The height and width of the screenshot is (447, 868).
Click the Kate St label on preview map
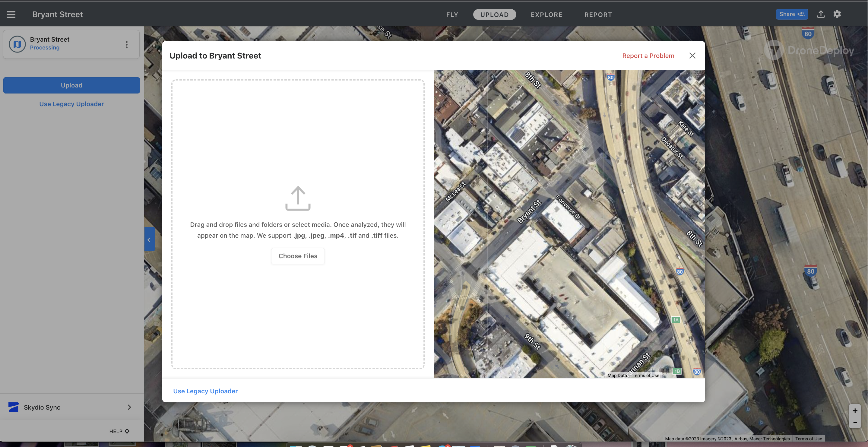pyautogui.click(x=686, y=128)
